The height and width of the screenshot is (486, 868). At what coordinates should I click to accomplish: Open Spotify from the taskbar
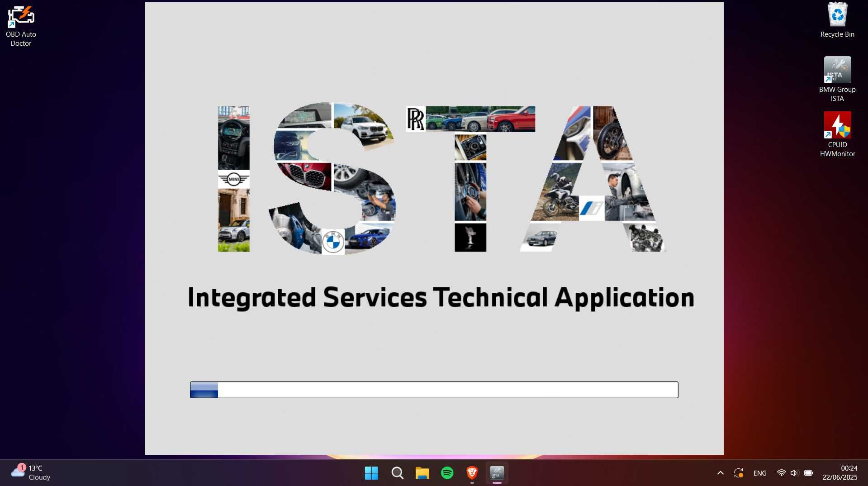447,473
